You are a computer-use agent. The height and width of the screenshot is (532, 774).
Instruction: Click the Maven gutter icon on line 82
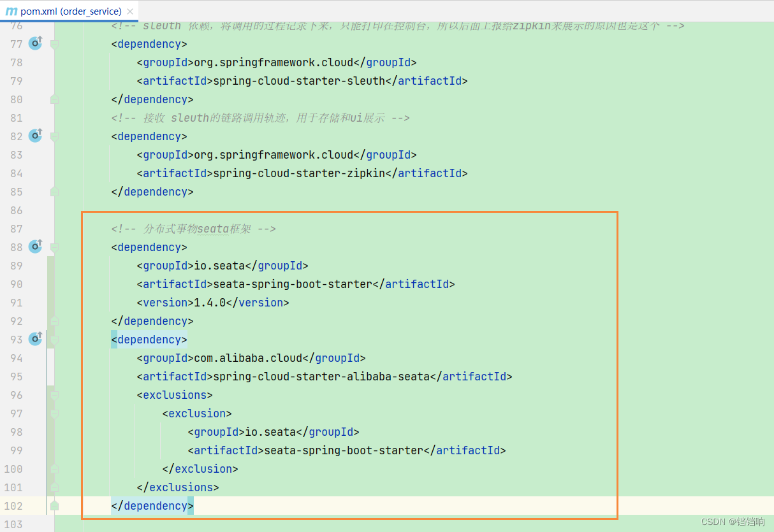[x=36, y=136]
